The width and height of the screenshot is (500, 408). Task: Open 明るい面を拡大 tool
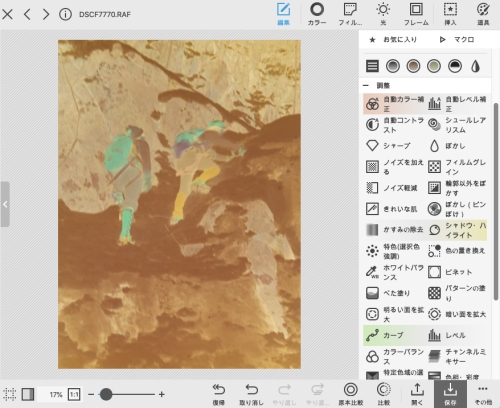(x=394, y=314)
